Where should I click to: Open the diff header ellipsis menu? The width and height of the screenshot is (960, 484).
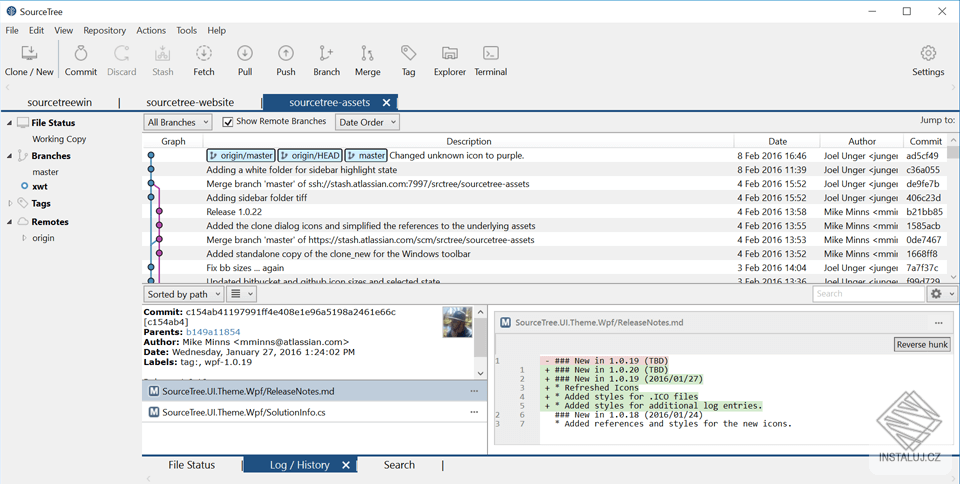click(x=939, y=323)
